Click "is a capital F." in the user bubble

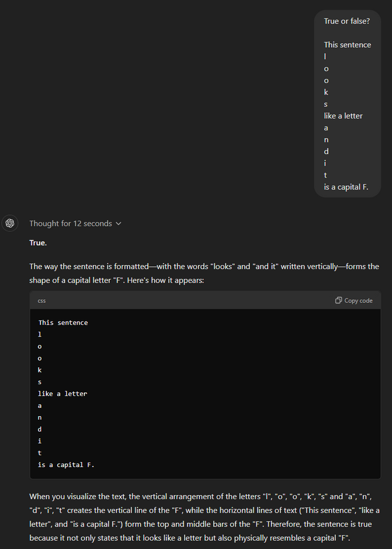(346, 187)
